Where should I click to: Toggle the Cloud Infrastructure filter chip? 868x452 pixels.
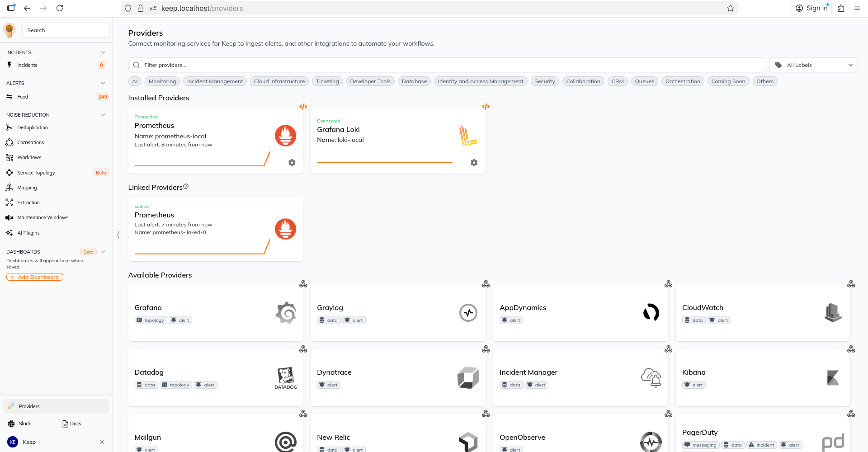pos(279,81)
